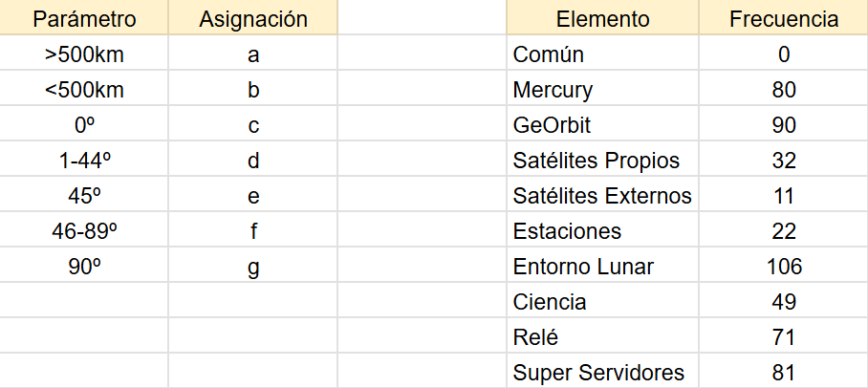
Task: Select the Asignación header cell
Action: point(253,19)
